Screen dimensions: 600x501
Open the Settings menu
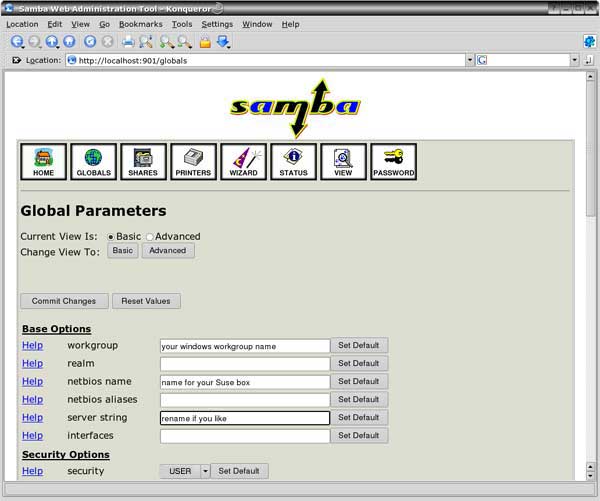[x=217, y=24]
